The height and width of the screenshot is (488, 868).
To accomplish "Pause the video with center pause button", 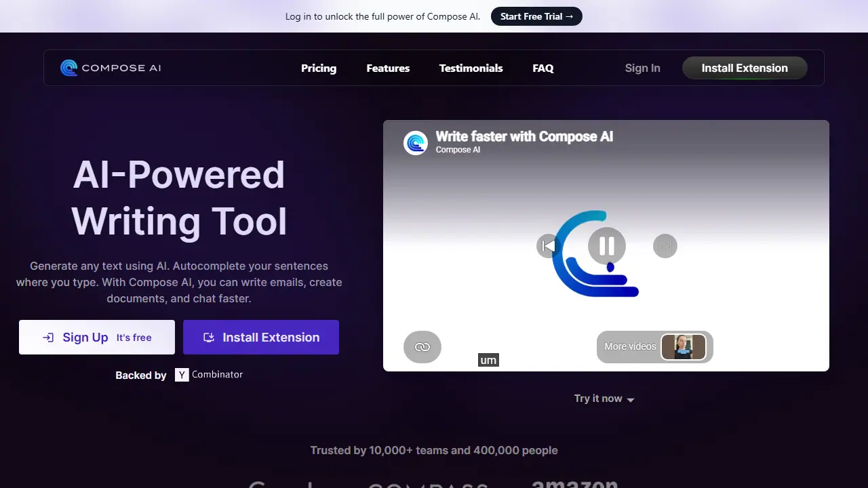I will click(x=607, y=245).
